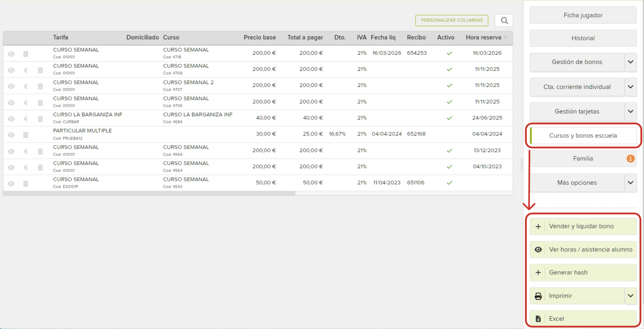The height and width of the screenshot is (329, 644).
Task: Click euro icon for course Cod: 4566
Action: [26, 151]
